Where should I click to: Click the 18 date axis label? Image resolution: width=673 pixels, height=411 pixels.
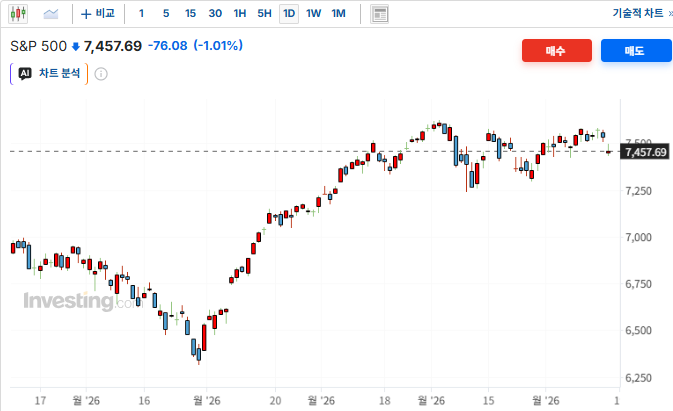pyautogui.click(x=385, y=401)
